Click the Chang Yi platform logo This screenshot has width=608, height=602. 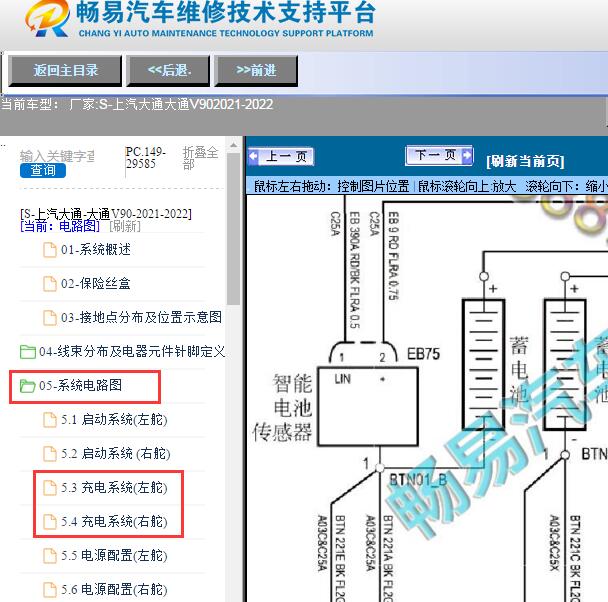(x=47, y=19)
